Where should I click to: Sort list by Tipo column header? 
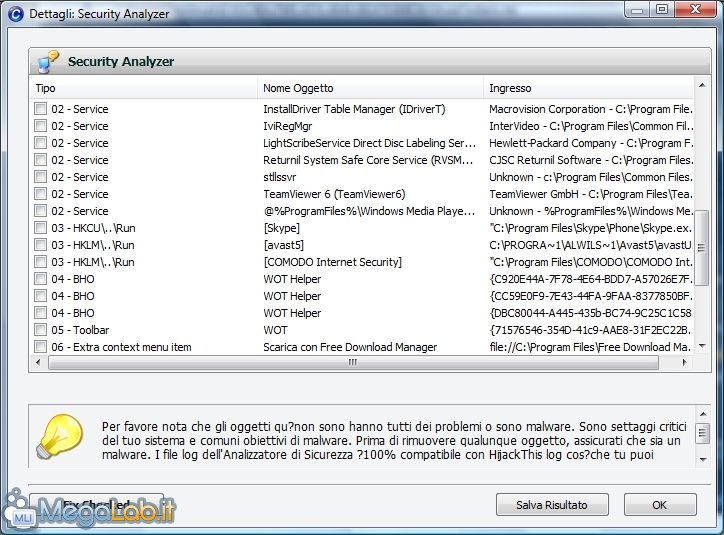[x=144, y=88]
